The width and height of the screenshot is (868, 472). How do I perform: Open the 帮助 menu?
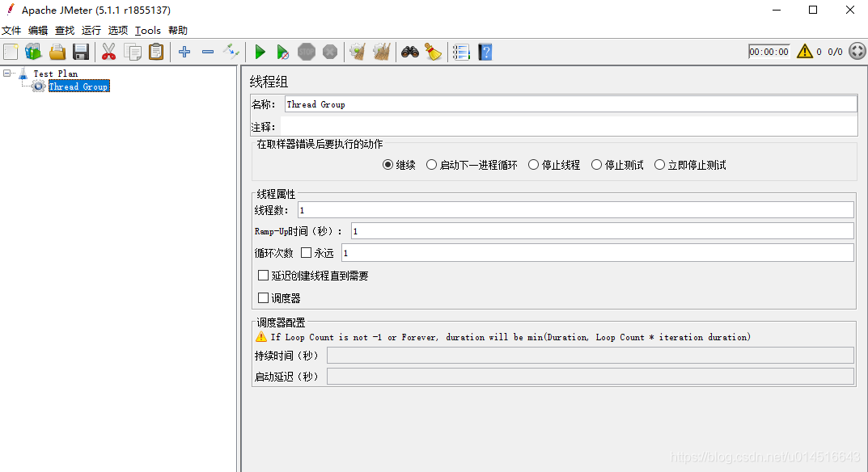click(178, 31)
